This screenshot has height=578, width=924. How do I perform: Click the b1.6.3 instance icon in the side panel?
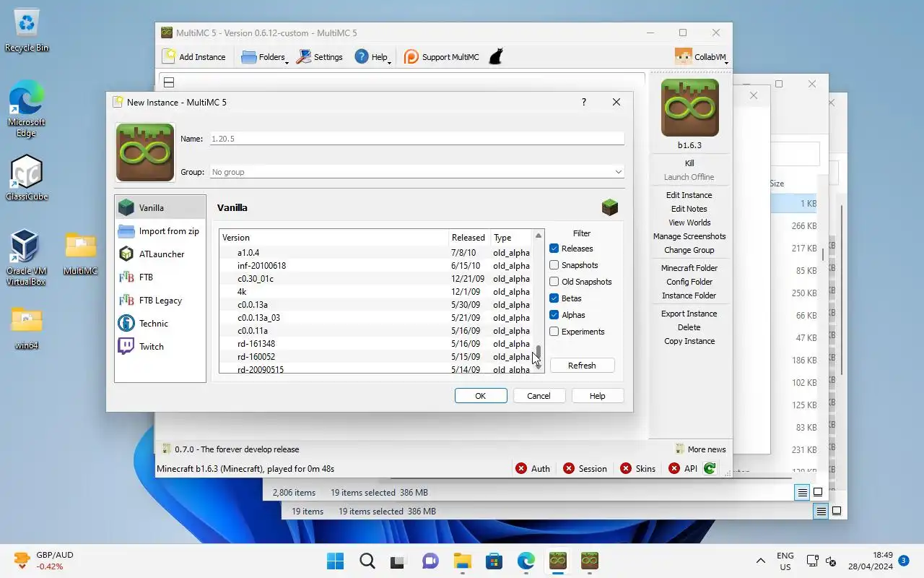690,108
